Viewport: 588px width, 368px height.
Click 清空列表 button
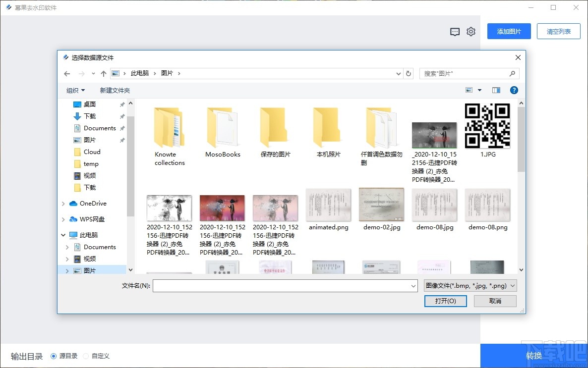click(558, 31)
